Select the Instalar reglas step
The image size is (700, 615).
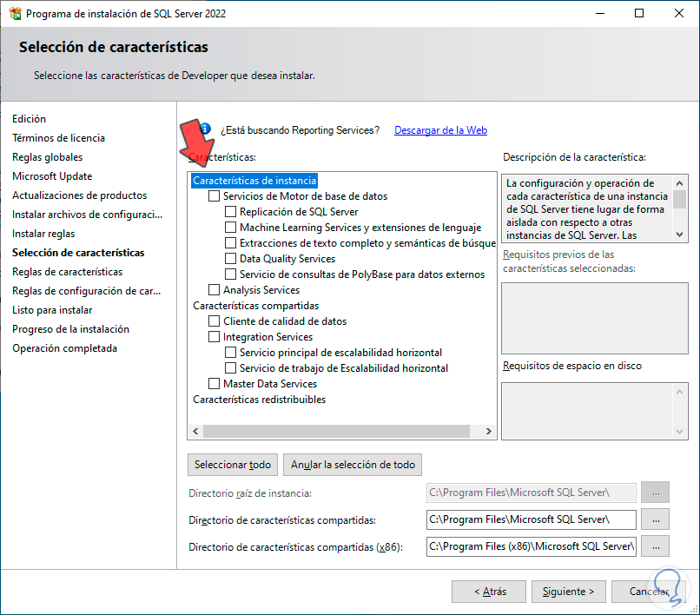[43, 234]
